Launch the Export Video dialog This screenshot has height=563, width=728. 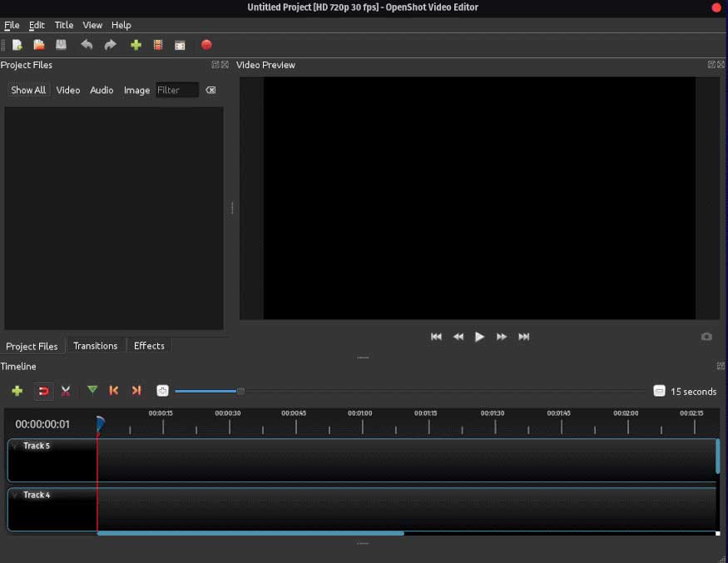pyautogui.click(x=180, y=45)
